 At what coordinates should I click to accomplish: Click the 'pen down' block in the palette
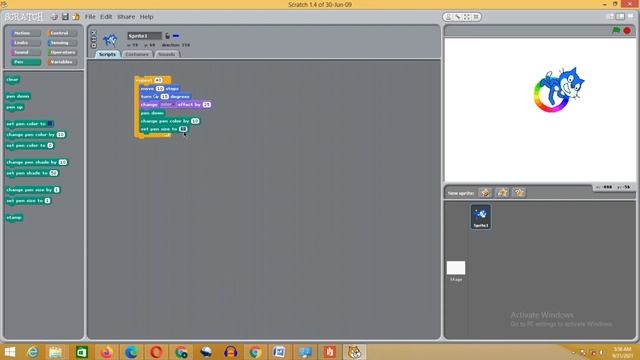coord(18,96)
